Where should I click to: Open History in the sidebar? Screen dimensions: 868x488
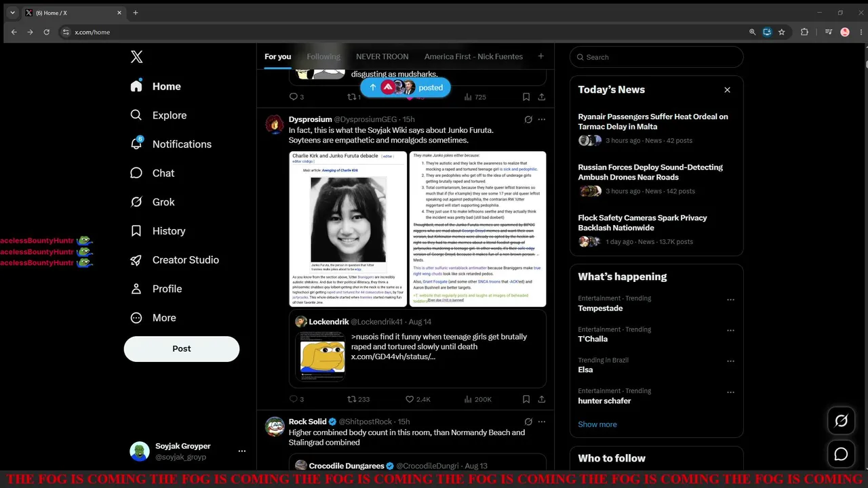(x=158, y=231)
